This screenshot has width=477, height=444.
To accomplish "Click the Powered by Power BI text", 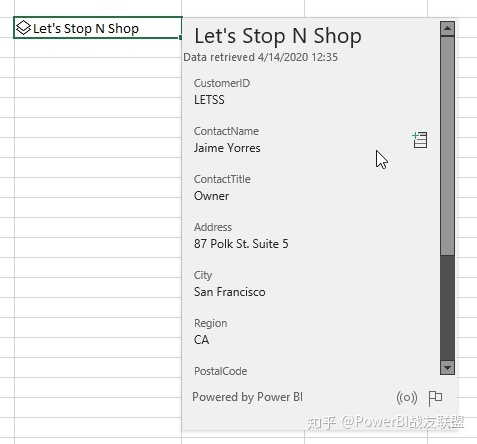I will pyautogui.click(x=247, y=397).
